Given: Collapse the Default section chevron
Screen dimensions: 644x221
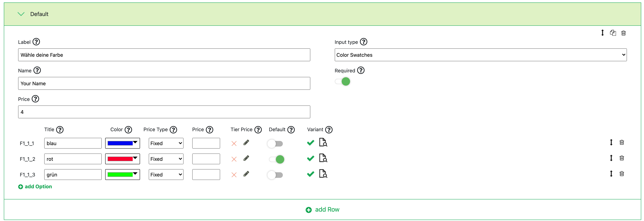Looking at the screenshot, I should [x=21, y=14].
